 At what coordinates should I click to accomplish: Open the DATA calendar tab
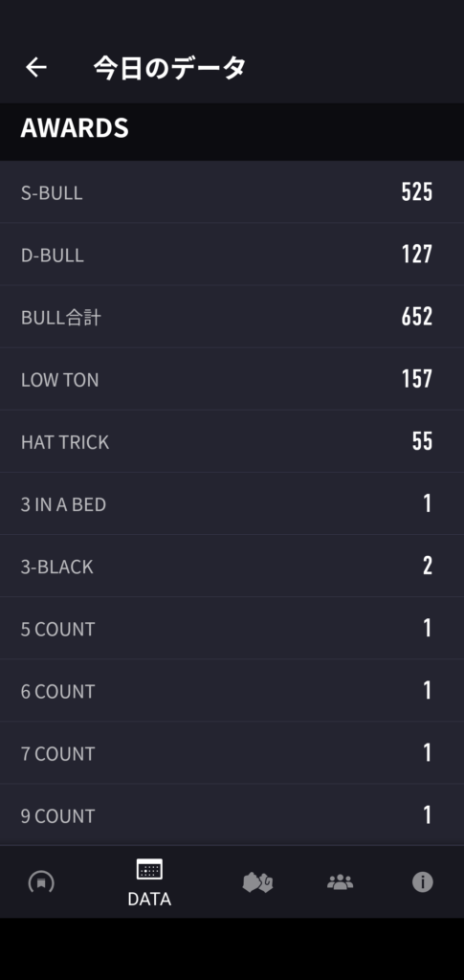[149, 881]
